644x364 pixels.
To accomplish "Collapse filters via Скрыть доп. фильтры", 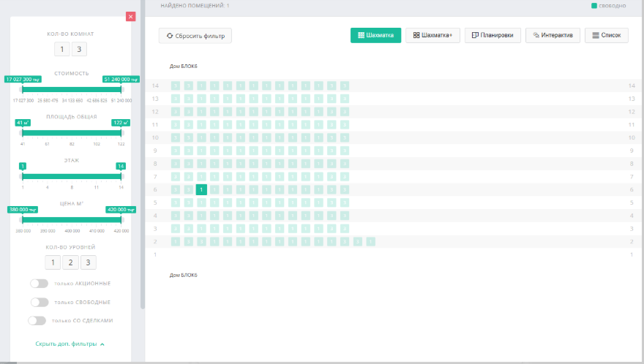I will [70, 344].
